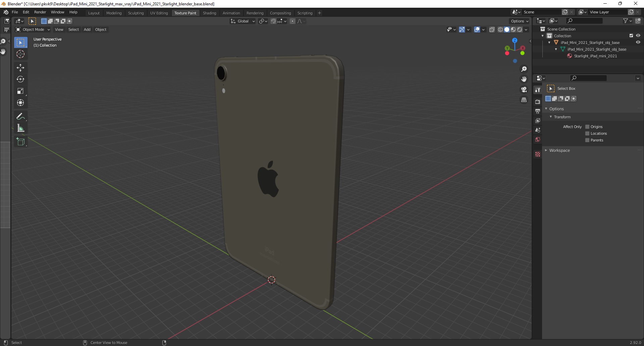Open the Global transform orientation dropdown
Screen dimensions: 644x346
(243, 21)
